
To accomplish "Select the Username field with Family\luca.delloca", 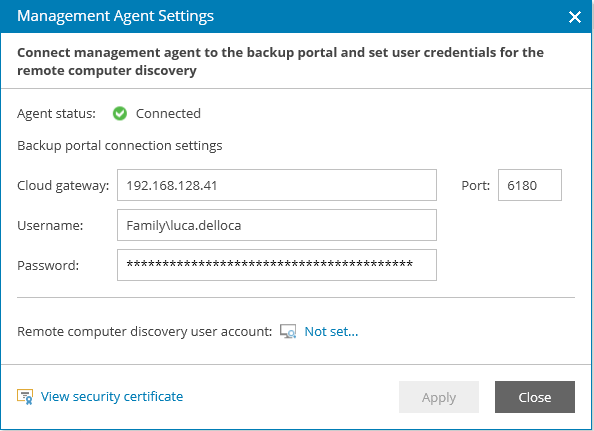I will tap(277, 225).
